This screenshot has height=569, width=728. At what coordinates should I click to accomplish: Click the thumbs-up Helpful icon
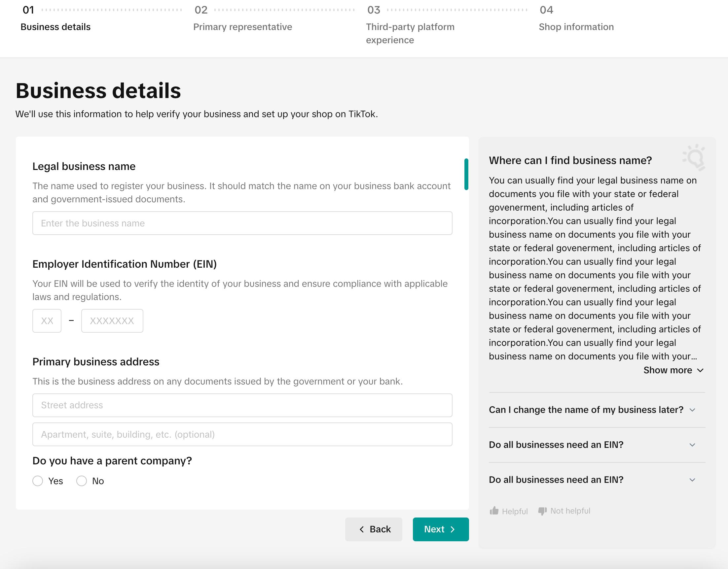coord(494,511)
